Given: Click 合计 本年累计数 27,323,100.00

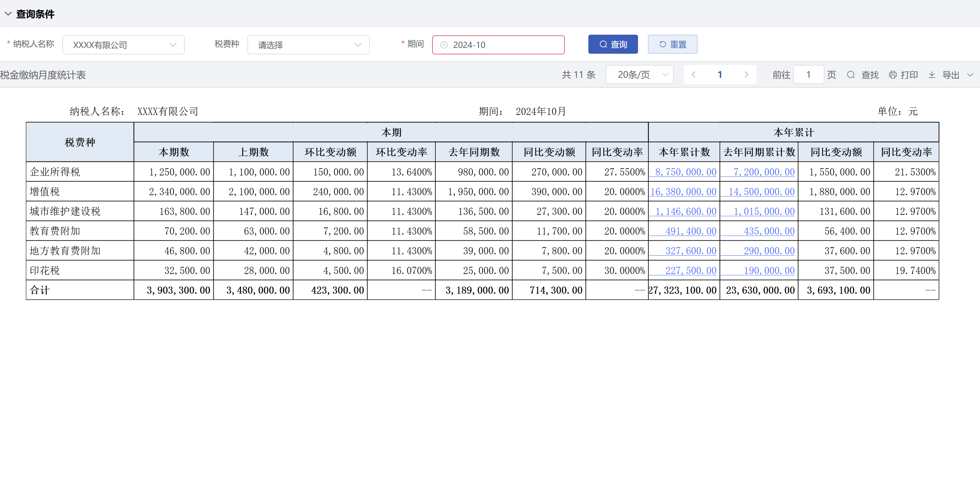Looking at the screenshot, I should [x=683, y=290].
